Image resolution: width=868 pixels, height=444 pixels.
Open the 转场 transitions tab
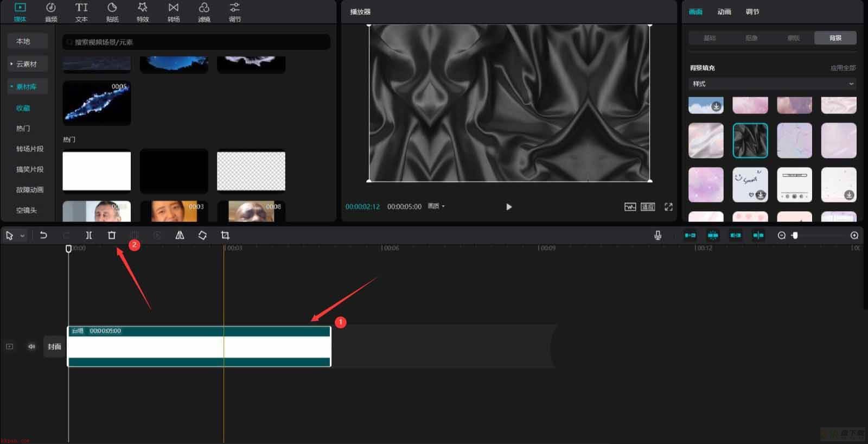coord(174,12)
